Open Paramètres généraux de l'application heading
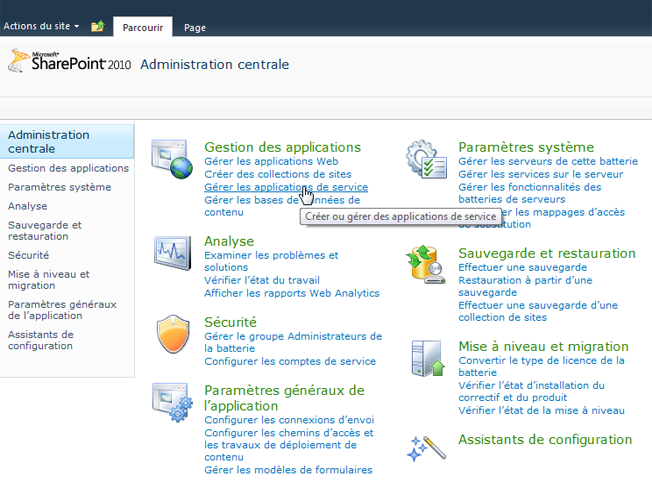 pos(284,398)
